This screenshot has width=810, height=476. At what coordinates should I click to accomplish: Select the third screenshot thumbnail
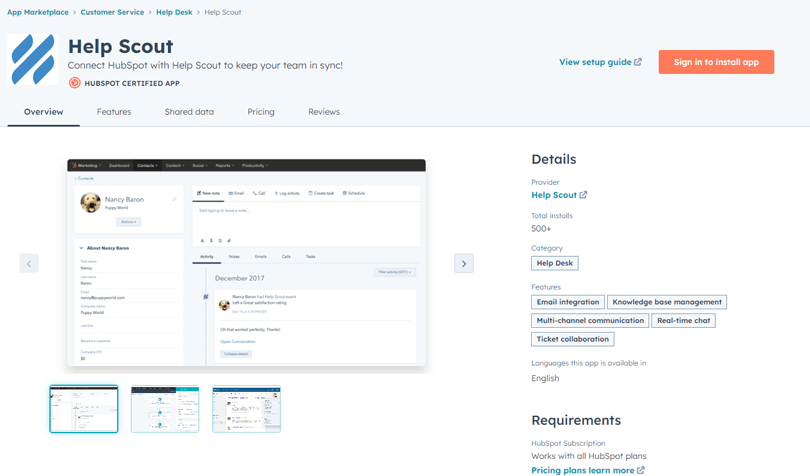click(x=246, y=409)
